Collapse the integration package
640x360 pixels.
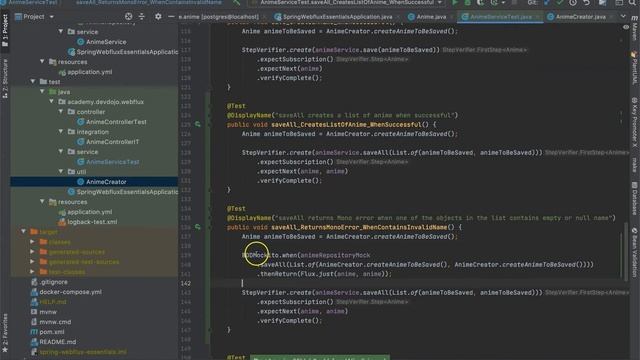tap(61, 132)
